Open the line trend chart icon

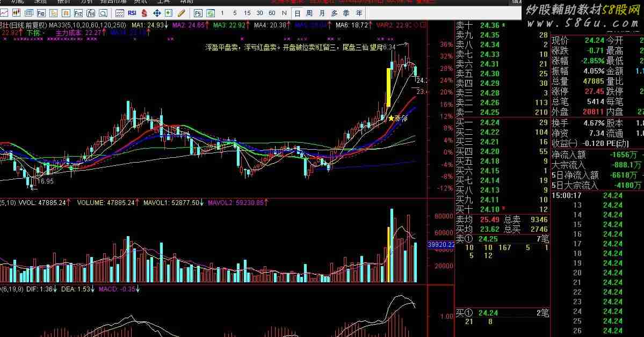coord(5,13)
